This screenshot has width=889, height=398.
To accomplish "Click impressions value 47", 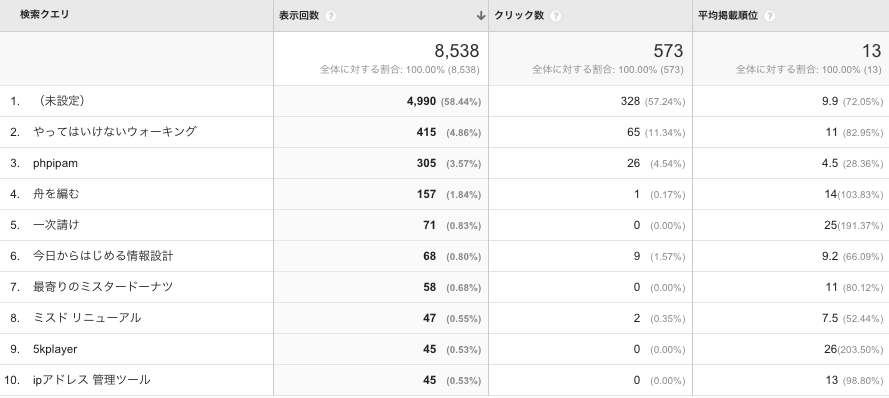I will pos(429,318).
